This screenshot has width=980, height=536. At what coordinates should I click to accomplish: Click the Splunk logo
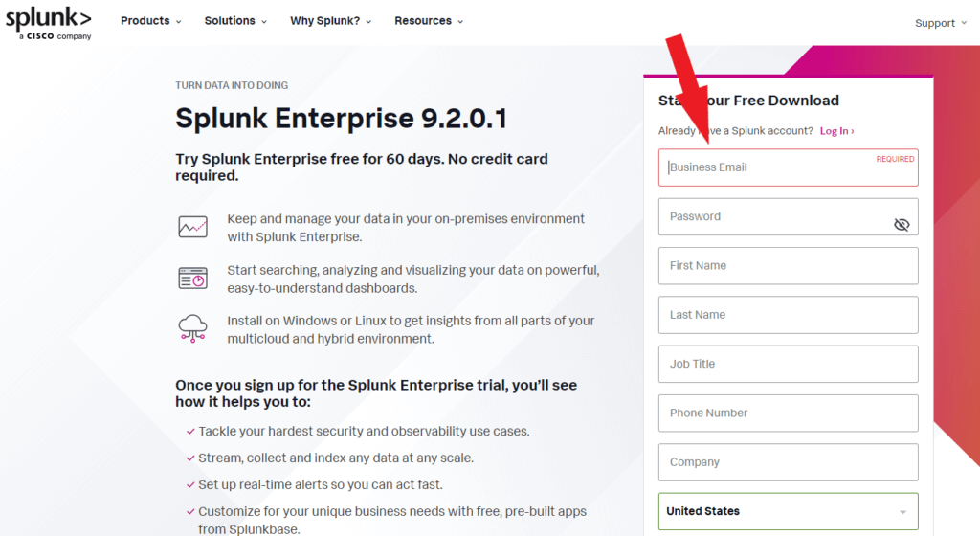coord(49,23)
